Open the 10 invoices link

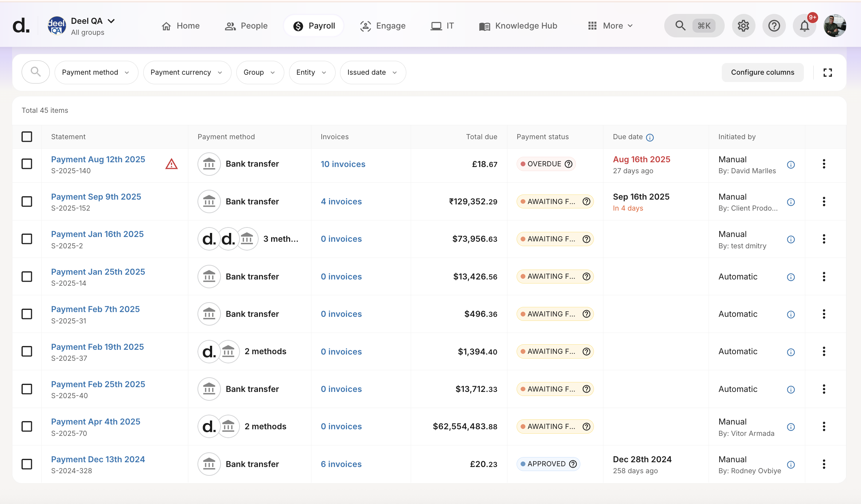click(343, 164)
